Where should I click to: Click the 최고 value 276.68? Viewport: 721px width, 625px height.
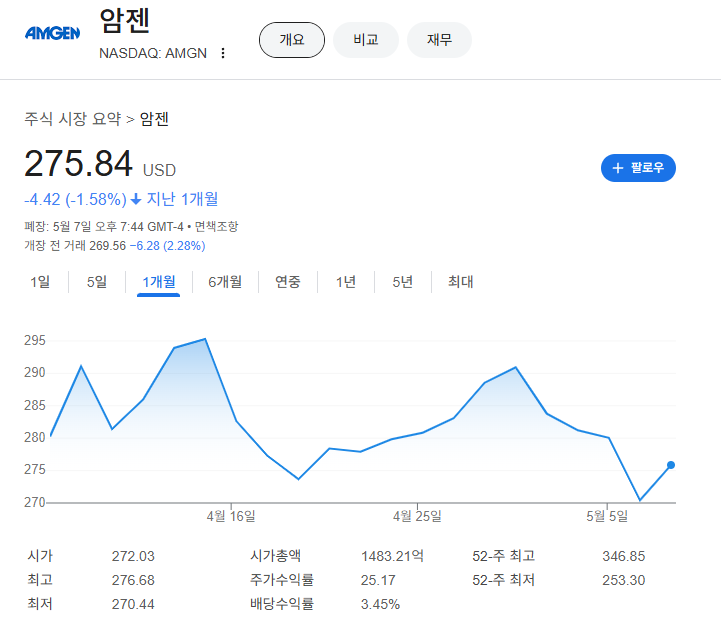tap(133, 580)
